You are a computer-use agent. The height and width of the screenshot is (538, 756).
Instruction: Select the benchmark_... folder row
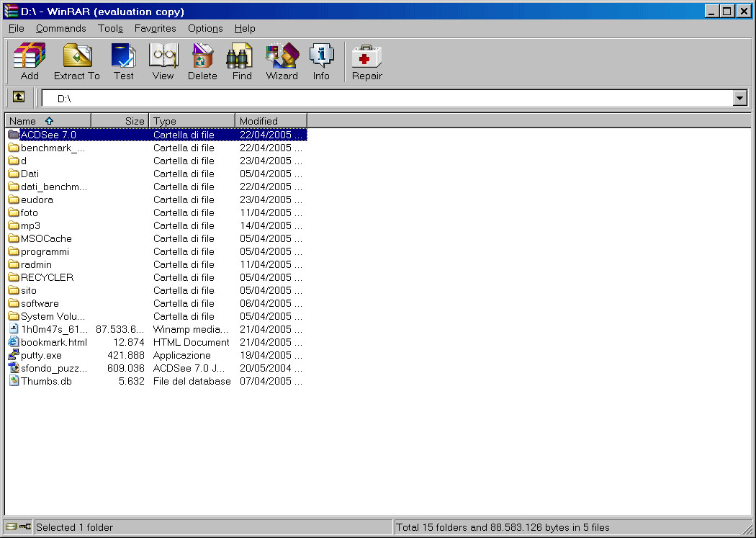click(156, 148)
